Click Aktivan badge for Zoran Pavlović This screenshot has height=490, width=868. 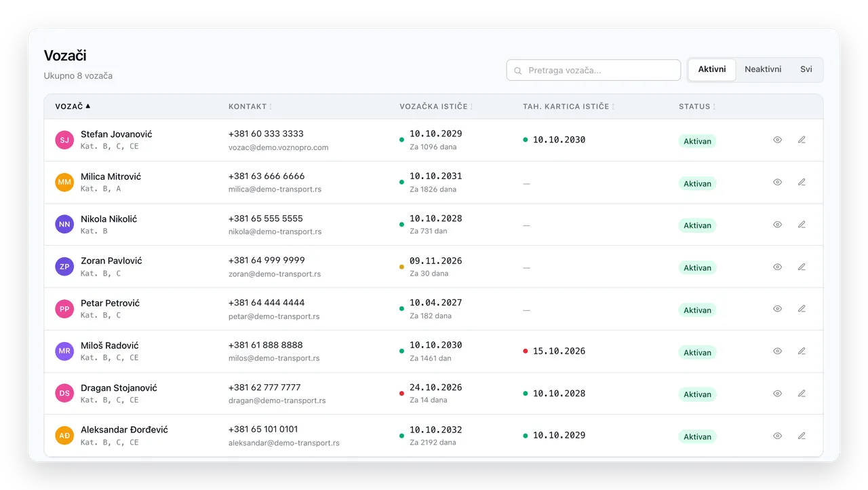coord(697,268)
